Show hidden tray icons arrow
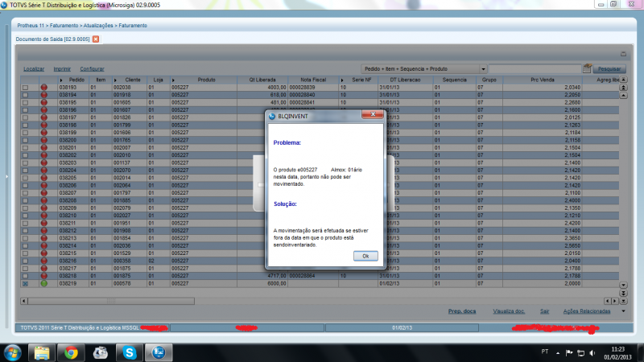This screenshot has height=362, width=644. pyautogui.click(x=558, y=352)
